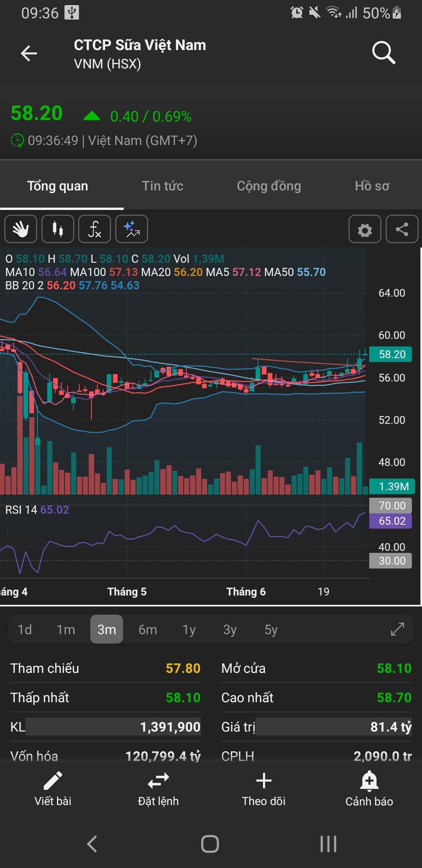Open the candlestick chart type selector
The image size is (422, 868).
pyautogui.click(x=58, y=229)
